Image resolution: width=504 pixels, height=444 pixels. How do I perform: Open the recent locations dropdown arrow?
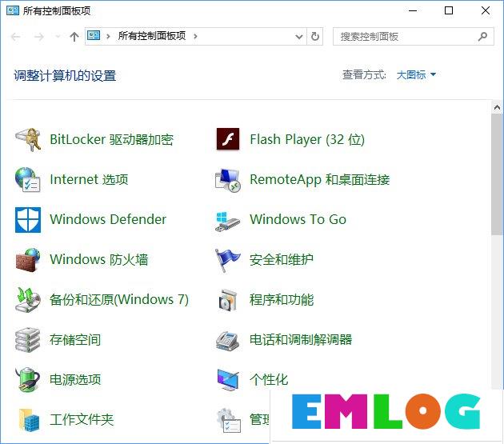(58, 36)
